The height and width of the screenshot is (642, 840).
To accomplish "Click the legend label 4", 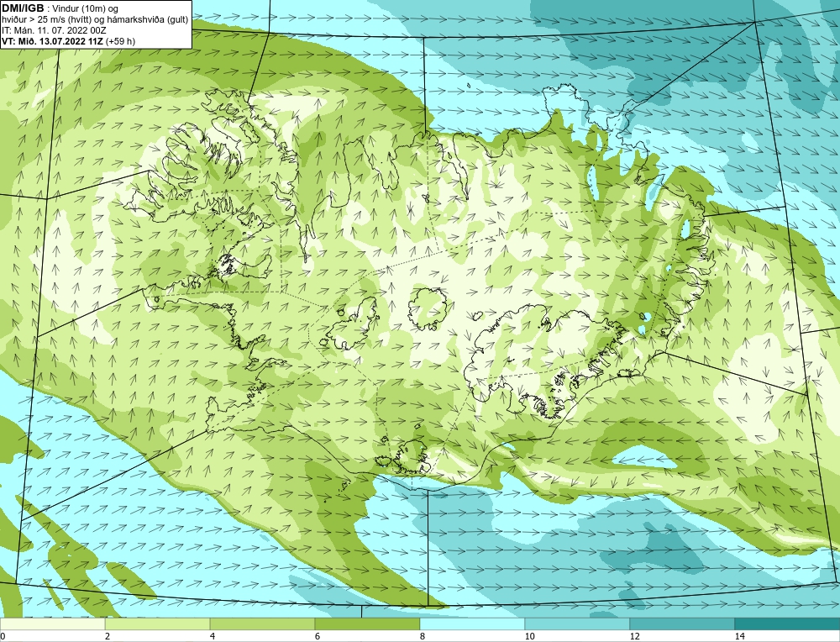I will tap(213, 636).
